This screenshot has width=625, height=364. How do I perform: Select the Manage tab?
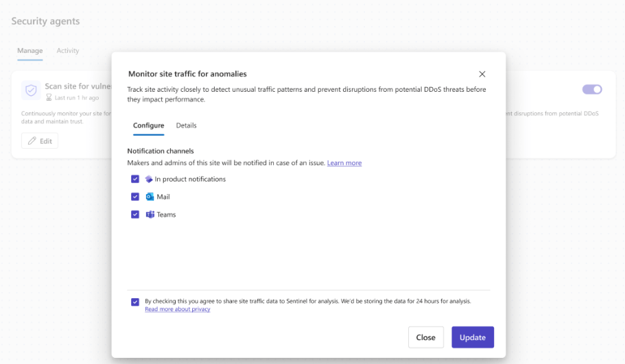30,51
